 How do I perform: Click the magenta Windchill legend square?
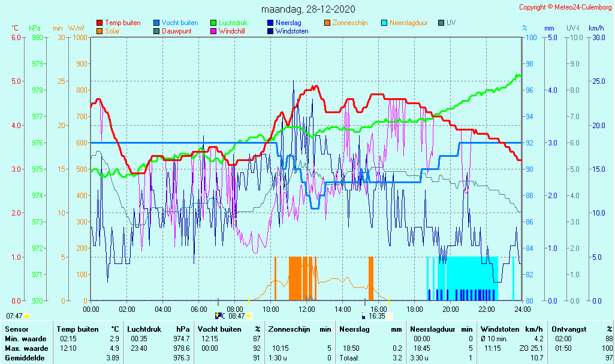[x=213, y=31]
